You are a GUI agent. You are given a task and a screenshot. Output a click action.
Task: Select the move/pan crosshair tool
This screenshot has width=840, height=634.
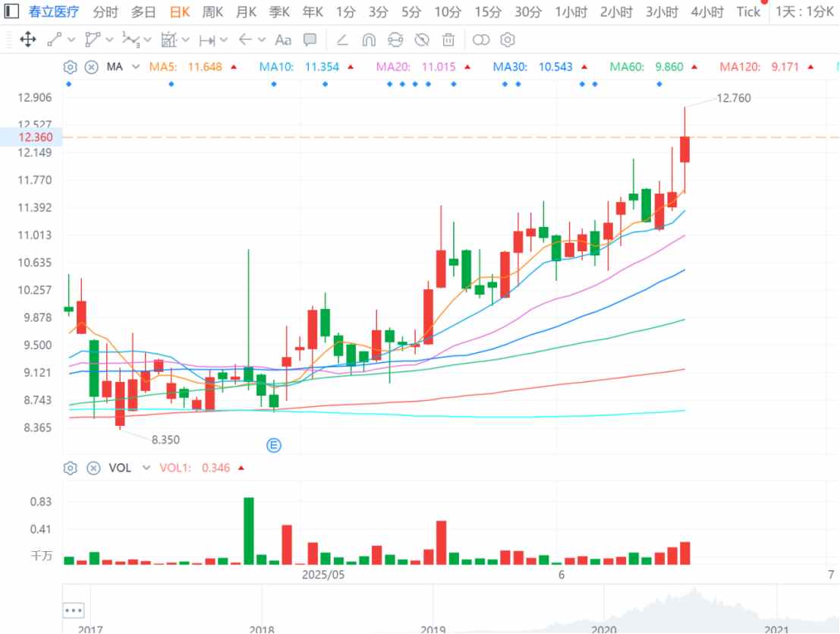pyautogui.click(x=27, y=39)
